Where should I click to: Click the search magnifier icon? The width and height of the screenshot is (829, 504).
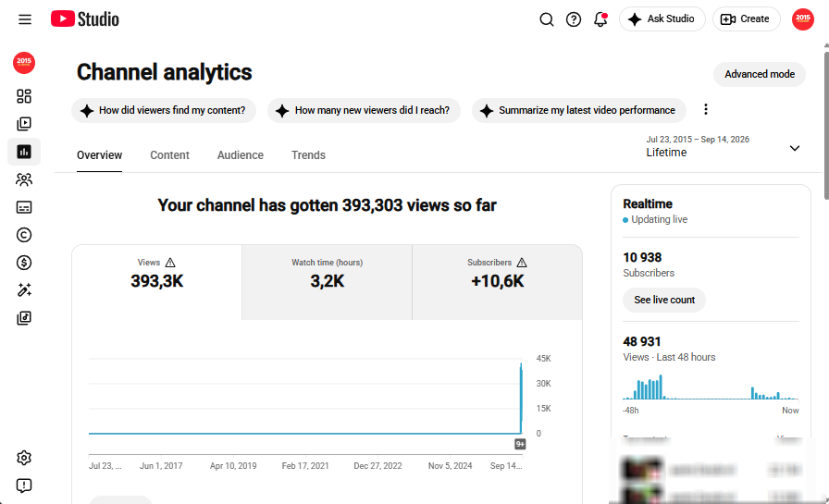547,19
